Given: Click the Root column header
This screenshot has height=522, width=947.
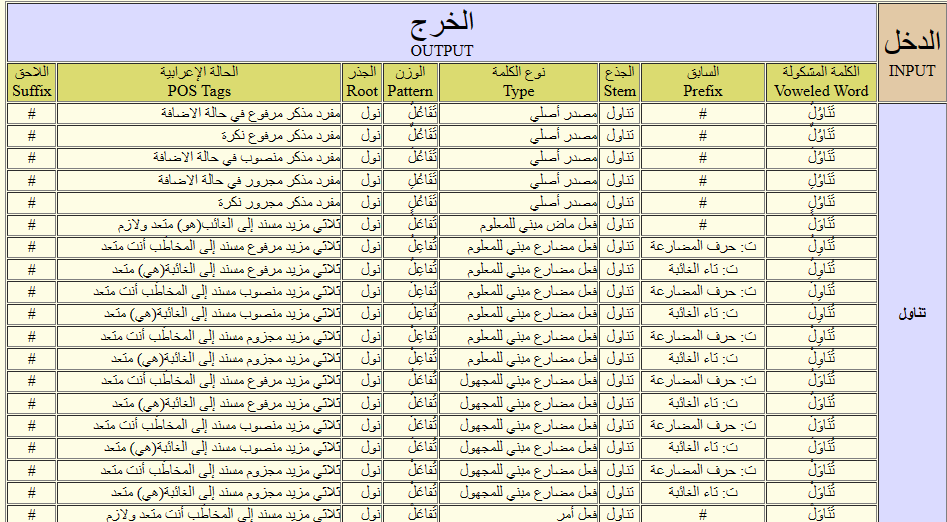Looking at the screenshot, I should [x=362, y=81].
